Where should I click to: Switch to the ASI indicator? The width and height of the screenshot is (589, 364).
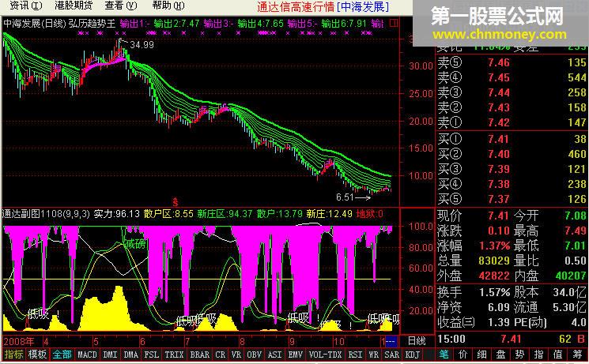pyautogui.click(x=274, y=355)
